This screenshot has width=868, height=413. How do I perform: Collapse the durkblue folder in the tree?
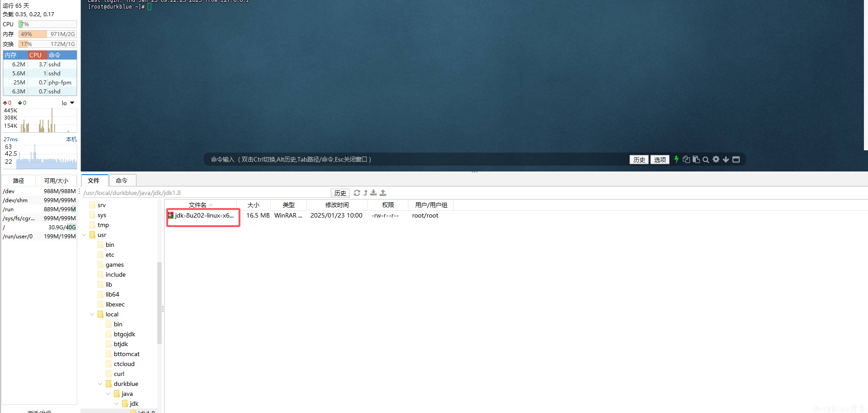100,384
